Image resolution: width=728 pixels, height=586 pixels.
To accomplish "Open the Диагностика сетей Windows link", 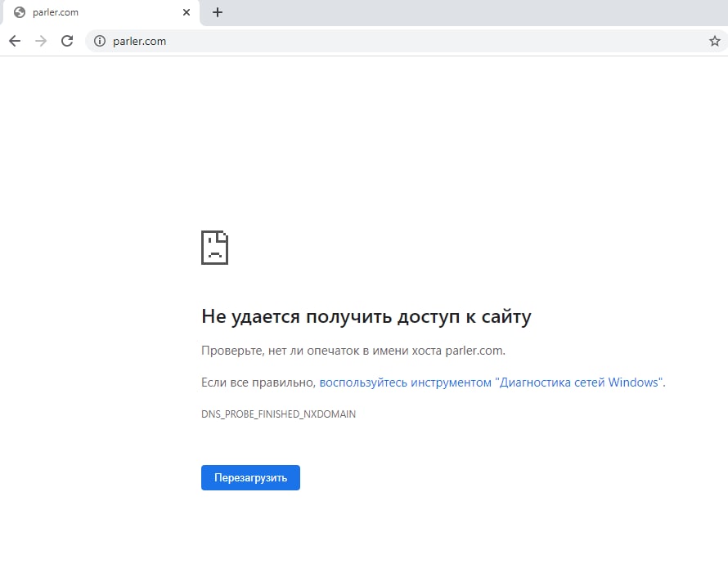I will coord(491,382).
